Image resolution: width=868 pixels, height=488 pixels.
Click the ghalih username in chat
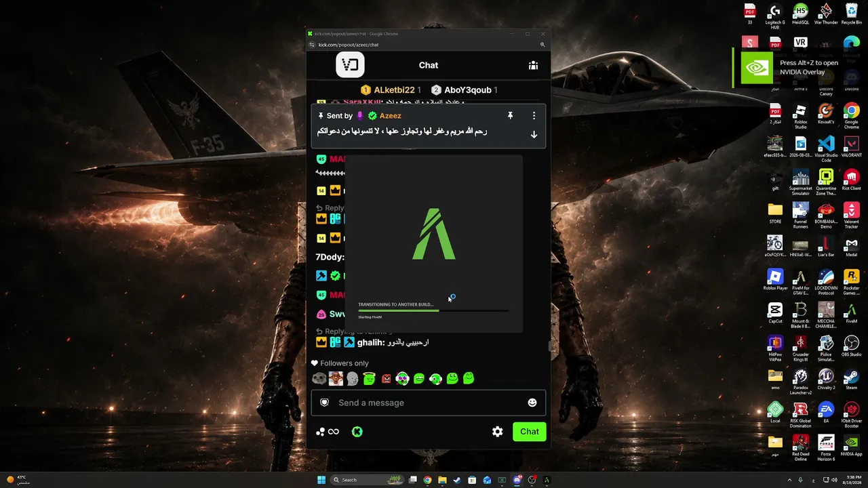pyautogui.click(x=370, y=343)
